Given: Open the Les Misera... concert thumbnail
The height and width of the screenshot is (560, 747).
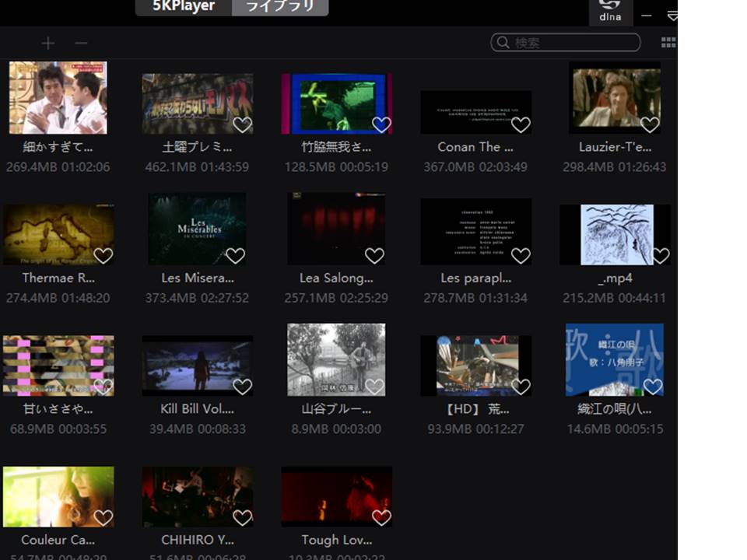Looking at the screenshot, I should point(197,229).
